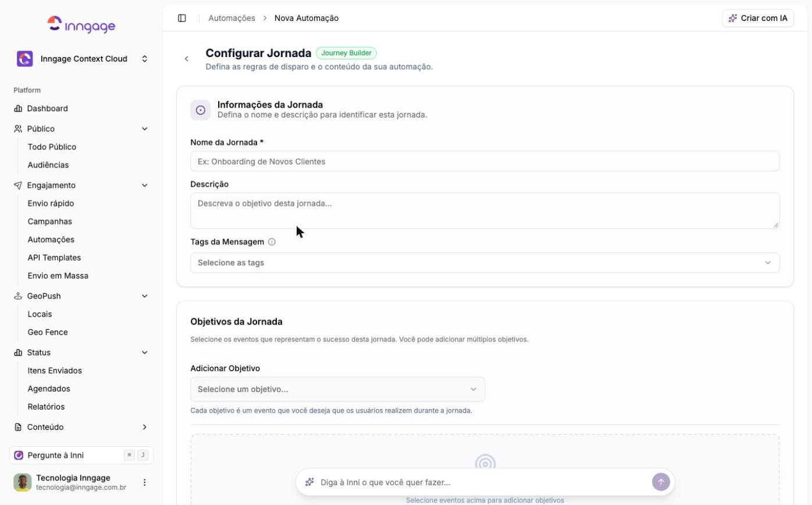The height and width of the screenshot is (505, 812).
Task: Collapse the Engajamento section
Action: point(145,186)
